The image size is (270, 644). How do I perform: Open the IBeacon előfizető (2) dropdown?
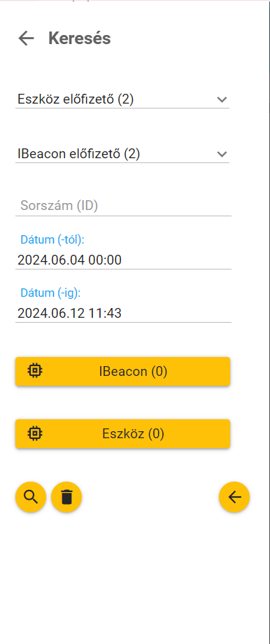pyautogui.click(x=122, y=154)
